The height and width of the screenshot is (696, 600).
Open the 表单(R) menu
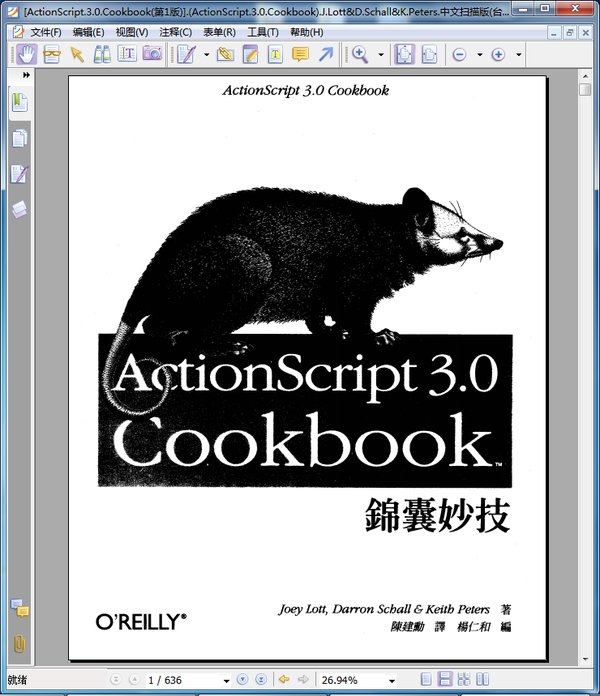point(219,32)
